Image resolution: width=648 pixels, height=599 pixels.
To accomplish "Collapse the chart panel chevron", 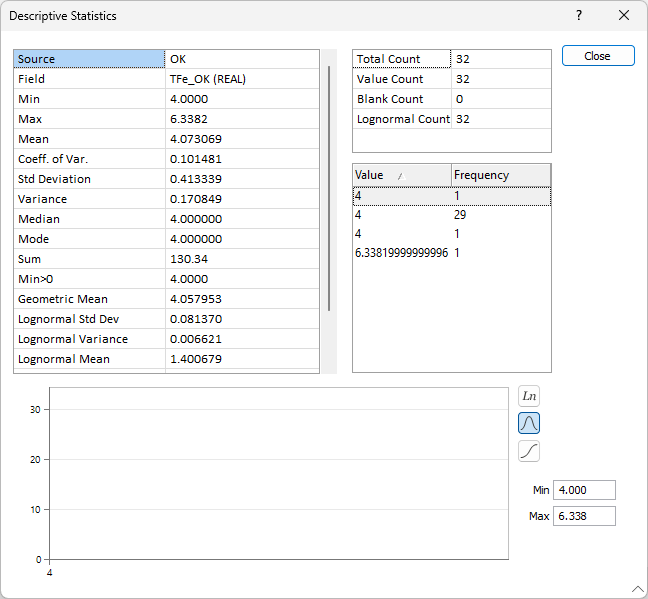I will point(637,588).
